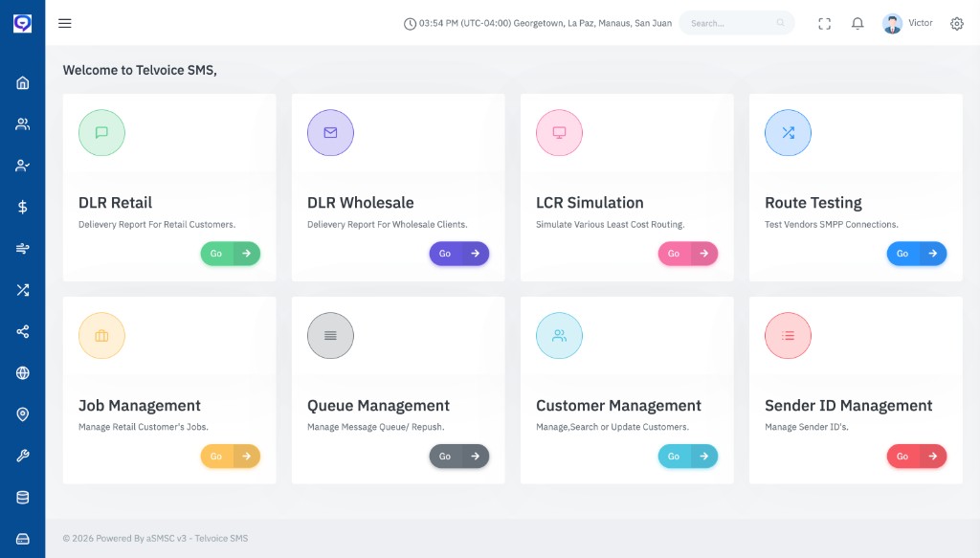Open the users group sidebar icon
This screenshot has height=558, width=980.
coord(23,124)
